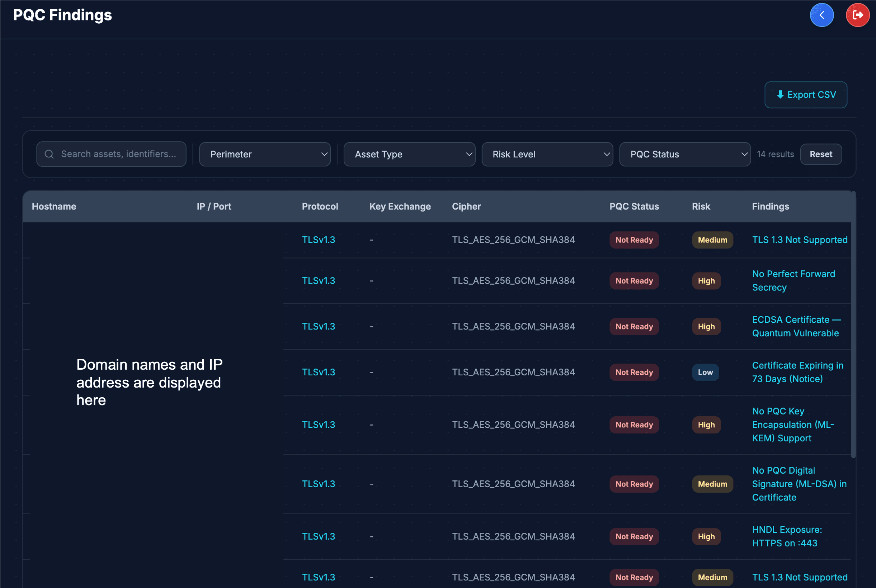Open the Asset Type dropdown

click(x=409, y=154)
